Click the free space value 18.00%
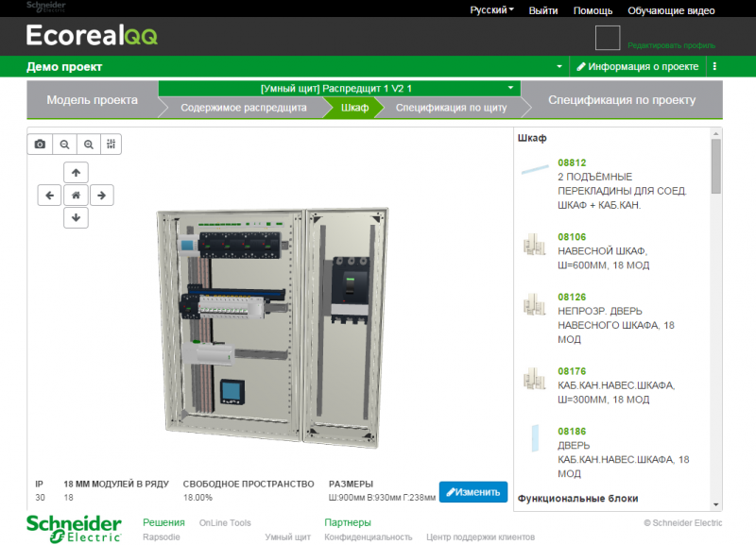The width and height of the screenshot is (756, 545). coord(198,498)
